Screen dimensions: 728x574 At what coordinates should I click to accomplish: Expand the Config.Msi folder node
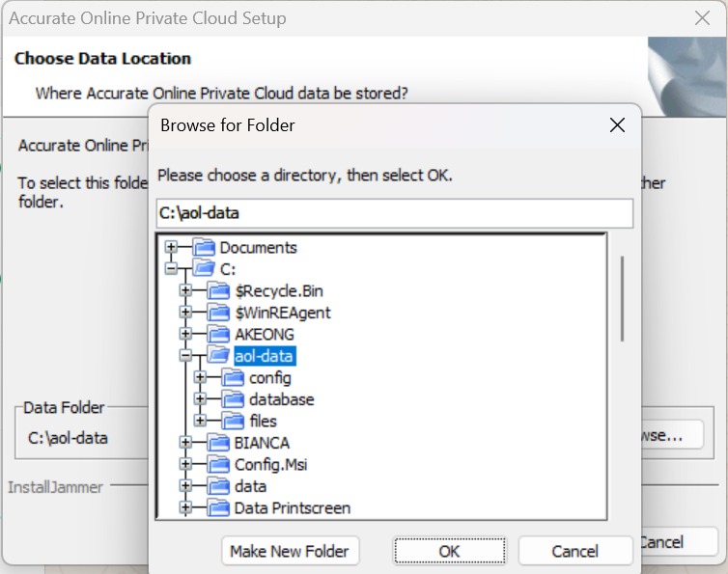185,464
